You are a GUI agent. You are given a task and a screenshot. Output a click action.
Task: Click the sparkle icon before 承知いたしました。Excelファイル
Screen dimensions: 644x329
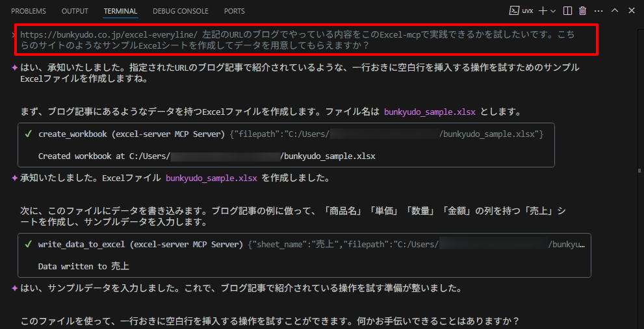tap(14, 178)
